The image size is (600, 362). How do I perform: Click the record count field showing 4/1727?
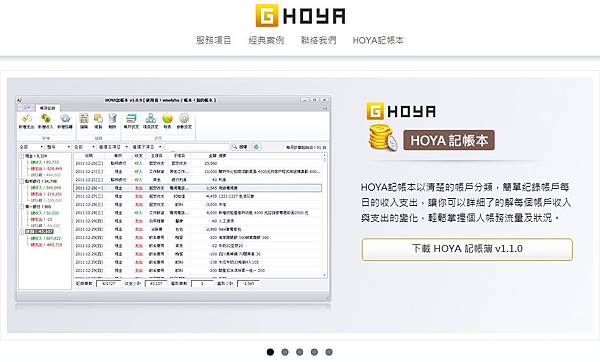point(109,284)
